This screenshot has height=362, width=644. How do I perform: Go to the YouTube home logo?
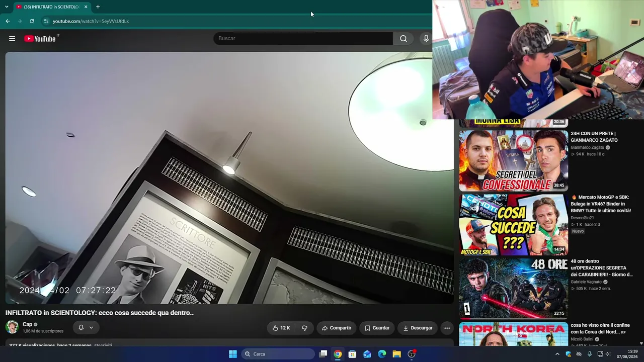tap(40, 39)
